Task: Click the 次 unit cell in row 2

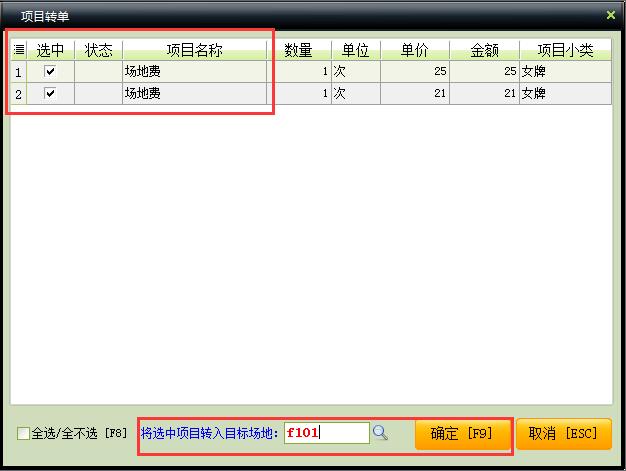Action: click(x=356, y=93)
